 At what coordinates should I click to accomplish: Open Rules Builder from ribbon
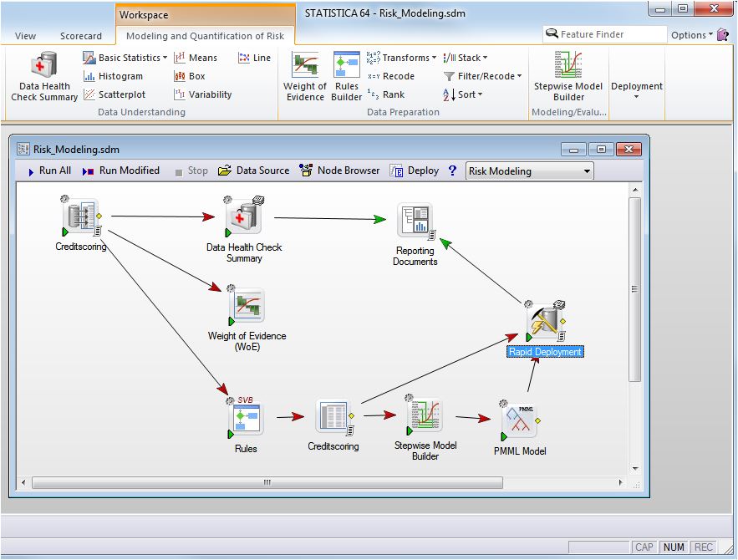point(346,77)
